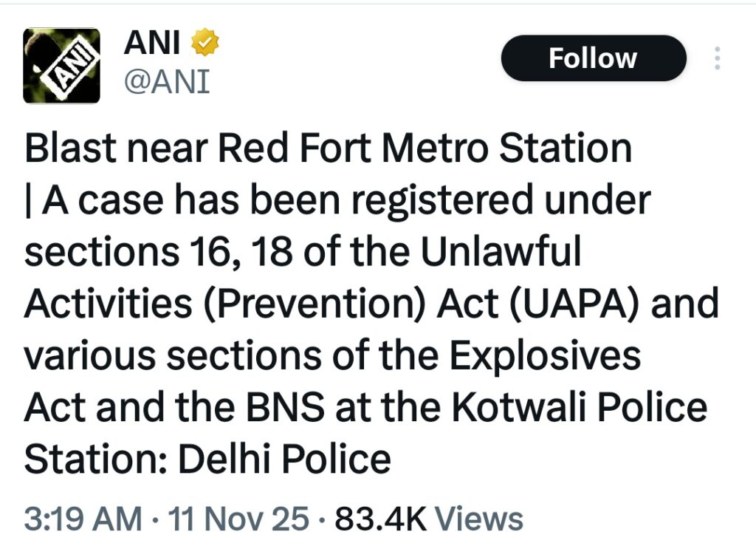The height and width of the screenshot is (546, 756).
Task: Open the ANI profile picture
Action: pos(62,66)
